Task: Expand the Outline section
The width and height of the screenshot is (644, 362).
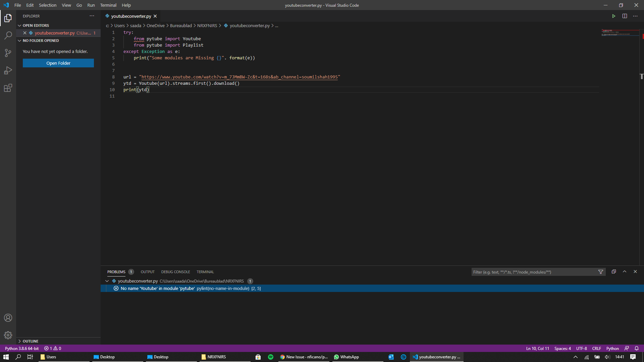Action: 19,341
